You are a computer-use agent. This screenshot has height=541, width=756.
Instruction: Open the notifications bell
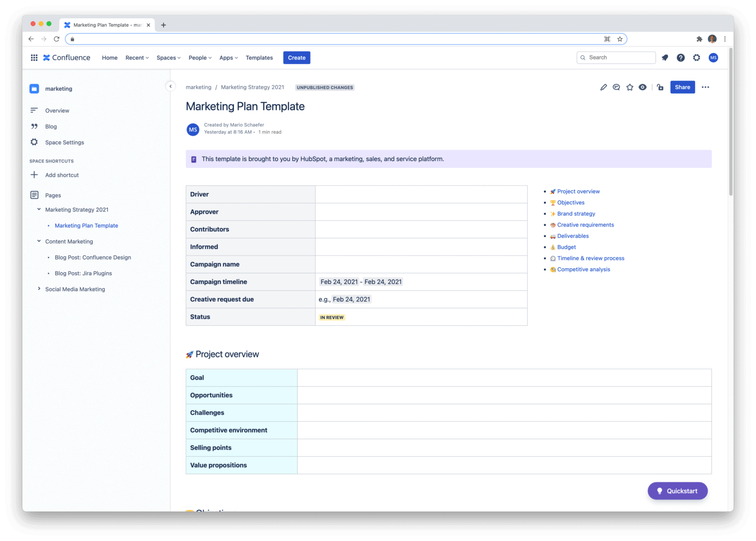click(665, 58)
